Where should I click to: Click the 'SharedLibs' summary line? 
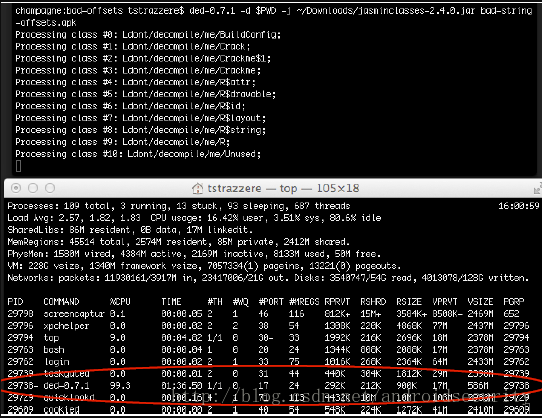[x=130, y=230]
